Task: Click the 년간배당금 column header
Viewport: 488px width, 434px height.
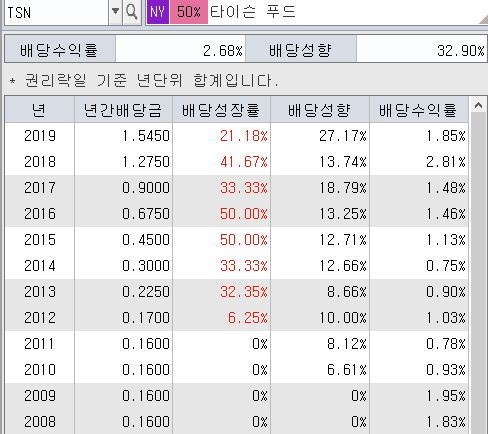Action: pos(123,110)
